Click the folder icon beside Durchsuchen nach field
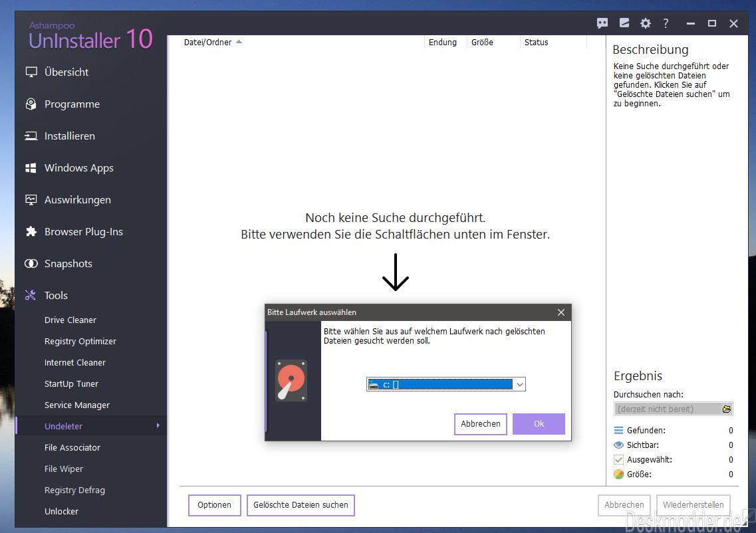This screenshot has height=533, width=756. coord(727,409)
